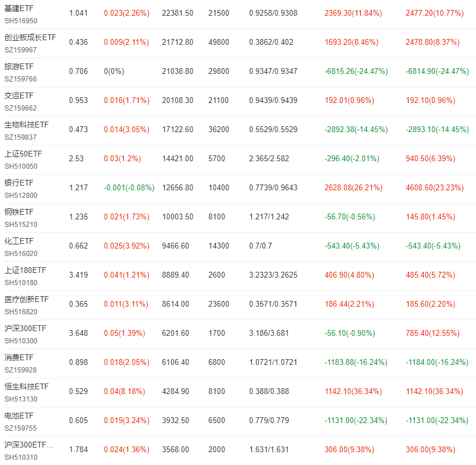Select cost value 0.3862/0.402
Image resolution: width=476 pixels, height=465 pixels.
(271, 42)
